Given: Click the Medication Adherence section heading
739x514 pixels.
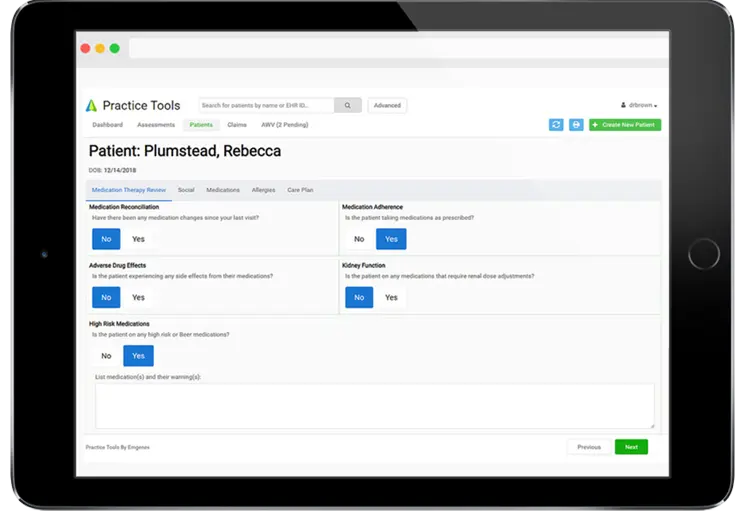Looking at the screenshot, I should tap(372, 207).
